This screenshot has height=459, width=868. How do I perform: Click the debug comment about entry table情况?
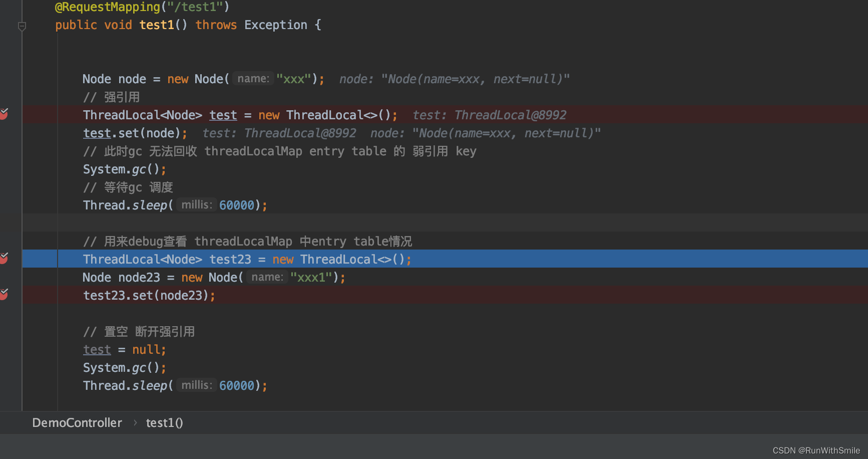pos(248,242)
